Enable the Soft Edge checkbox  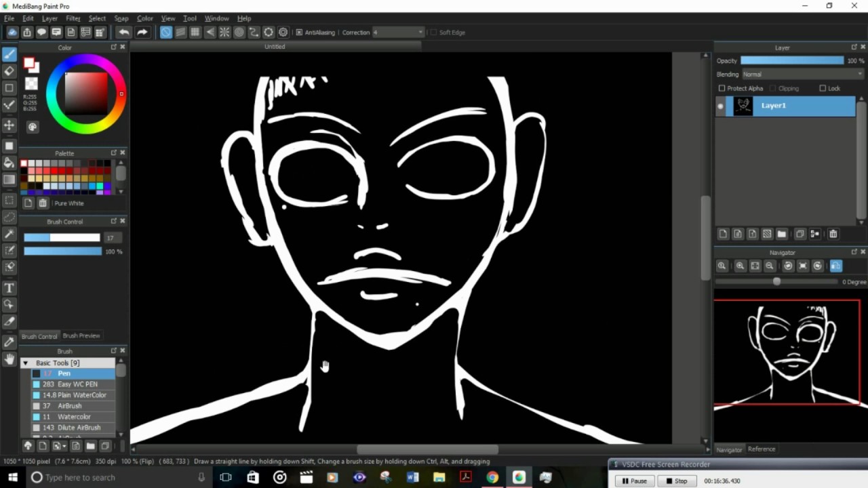pyautogui.click(x=433, y=32)
